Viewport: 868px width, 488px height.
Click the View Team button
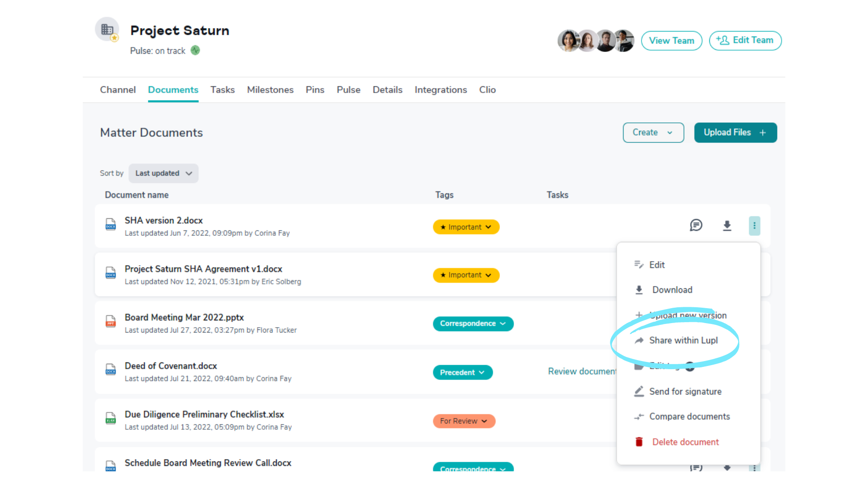[671, 41]
